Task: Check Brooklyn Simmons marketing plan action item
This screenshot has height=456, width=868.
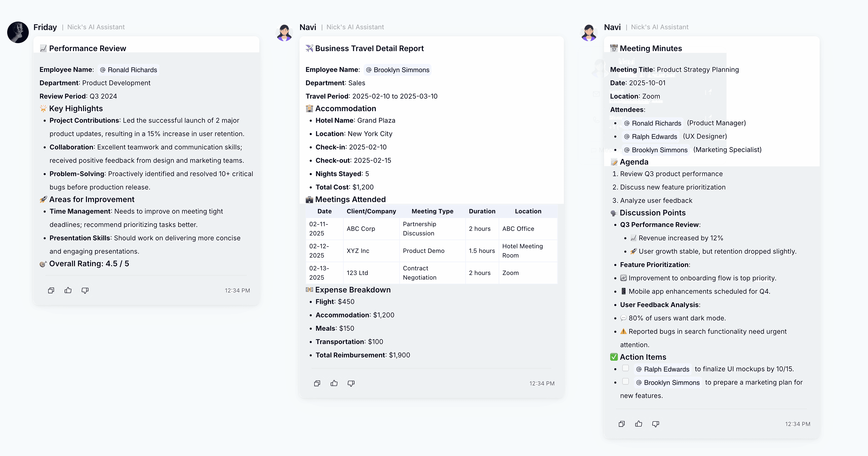Action: [x=625, y=382]
